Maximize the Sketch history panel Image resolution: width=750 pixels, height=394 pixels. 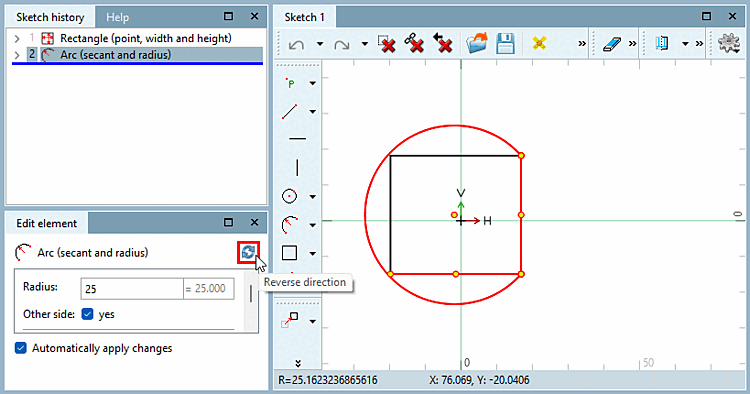point(229,16)
